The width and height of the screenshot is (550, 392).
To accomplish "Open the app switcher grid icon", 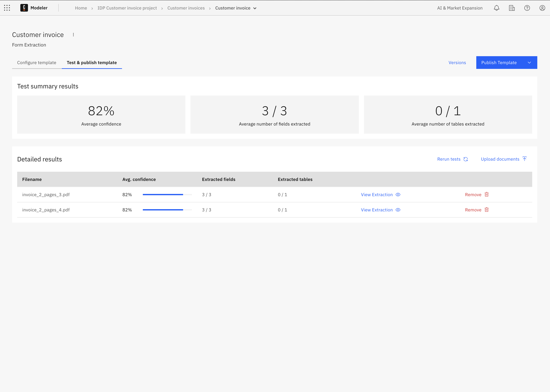I will click(7, 8).
